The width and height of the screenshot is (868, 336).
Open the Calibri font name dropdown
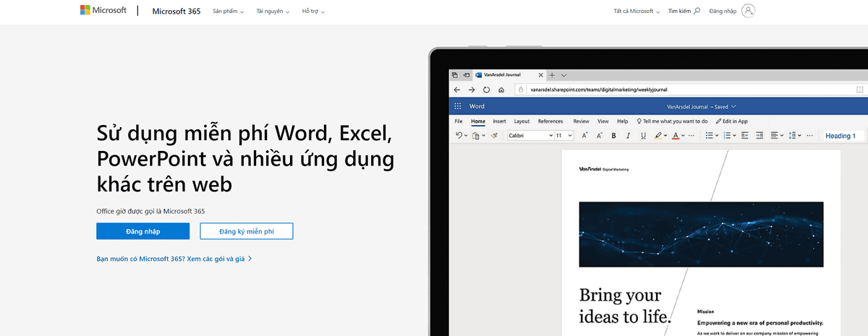click(x=529, y=135)
